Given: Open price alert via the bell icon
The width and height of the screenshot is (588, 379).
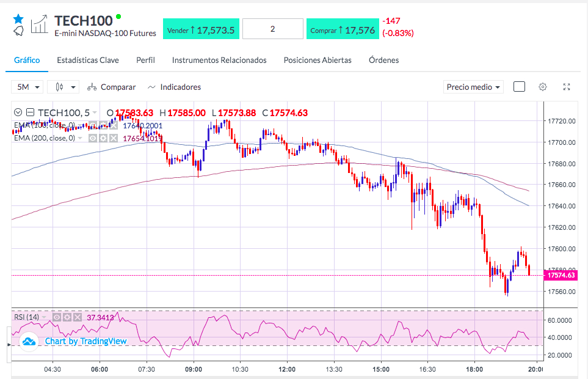Looking at the screenshot, I should click(18, 31).
